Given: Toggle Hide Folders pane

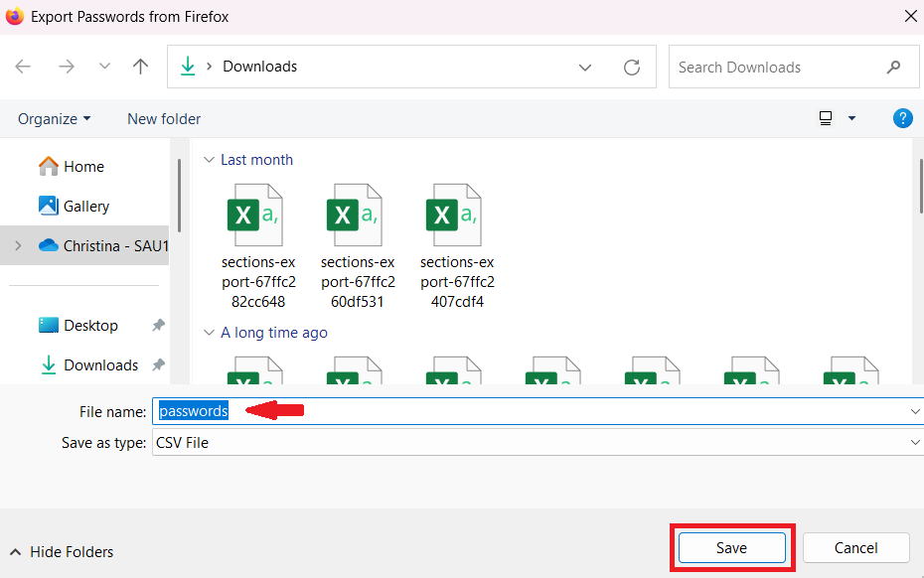Looking at the screenshot, I should 62,552.
